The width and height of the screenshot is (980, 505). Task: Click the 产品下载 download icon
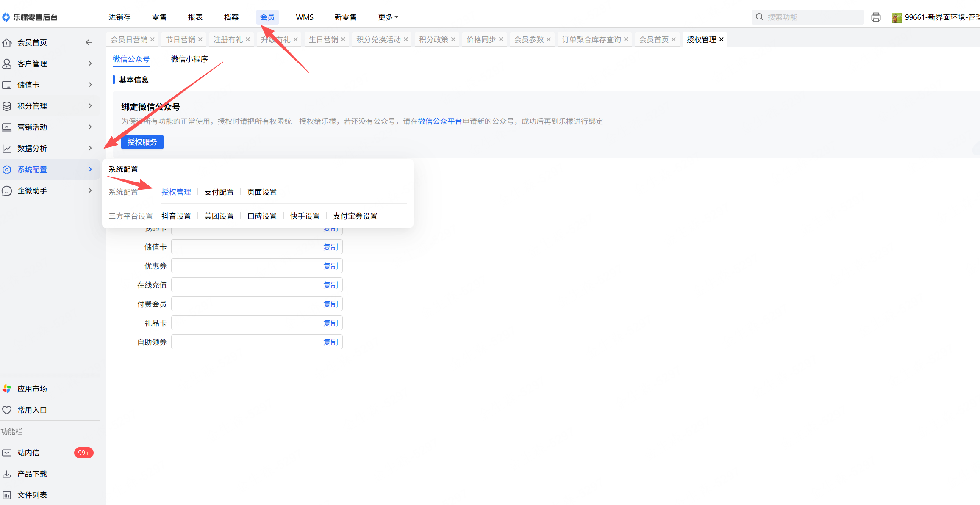coord(7,474)
